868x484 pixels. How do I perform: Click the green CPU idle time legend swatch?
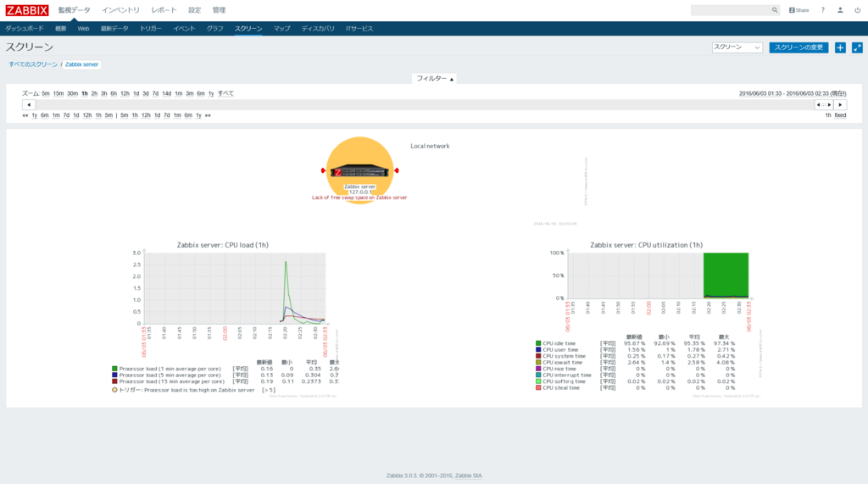click(538, 343)
